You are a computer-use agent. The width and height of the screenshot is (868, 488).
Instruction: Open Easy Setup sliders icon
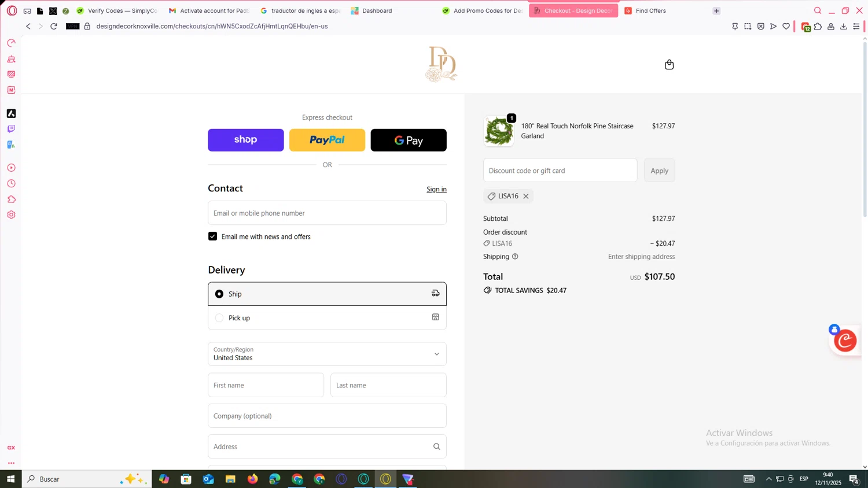click(x=856, y=27)
